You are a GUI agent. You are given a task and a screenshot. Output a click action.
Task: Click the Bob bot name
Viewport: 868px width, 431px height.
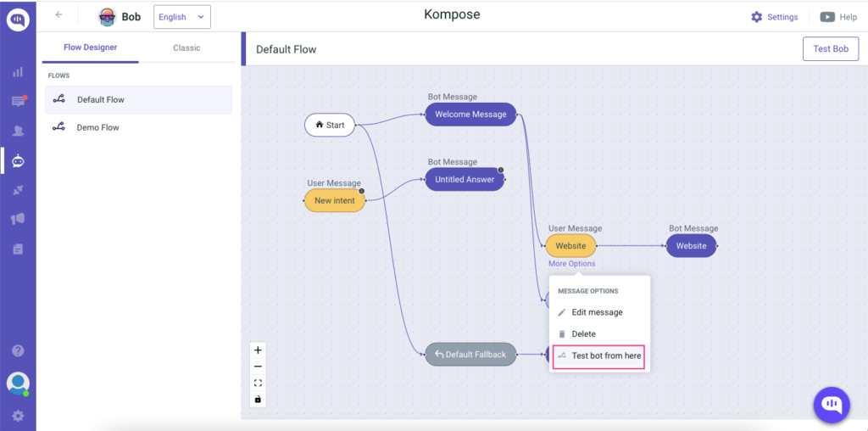click(x=131, y=17)
